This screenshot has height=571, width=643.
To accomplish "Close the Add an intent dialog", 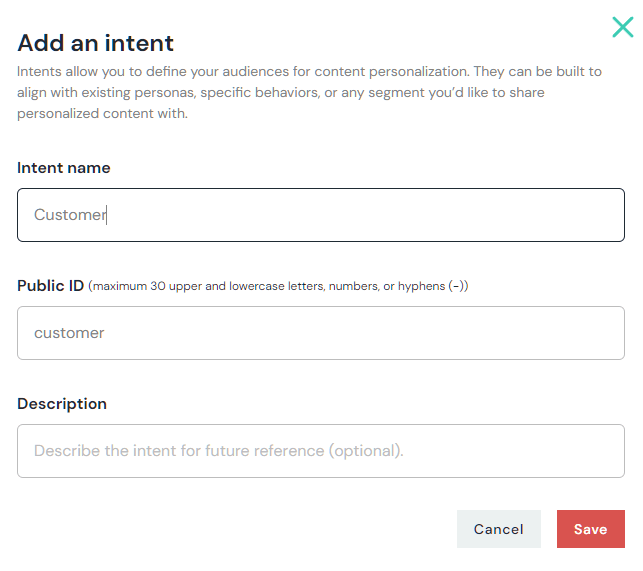I will click(622, 27).
